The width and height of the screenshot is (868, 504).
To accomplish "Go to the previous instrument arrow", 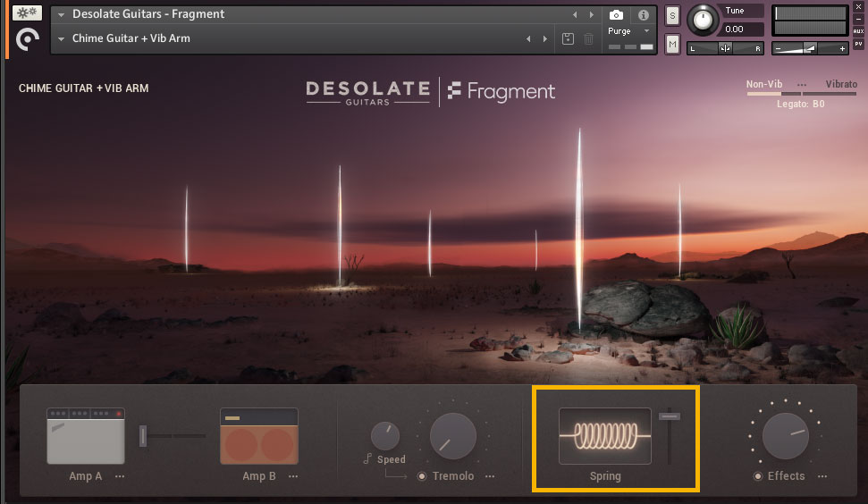I will click(575, 14).
